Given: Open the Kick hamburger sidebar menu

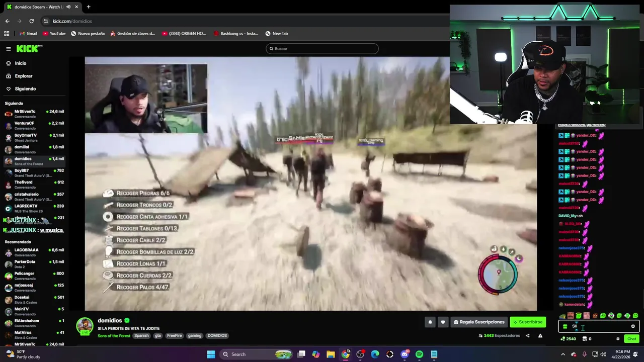Looking at the screenshot, I should [9, 49].
